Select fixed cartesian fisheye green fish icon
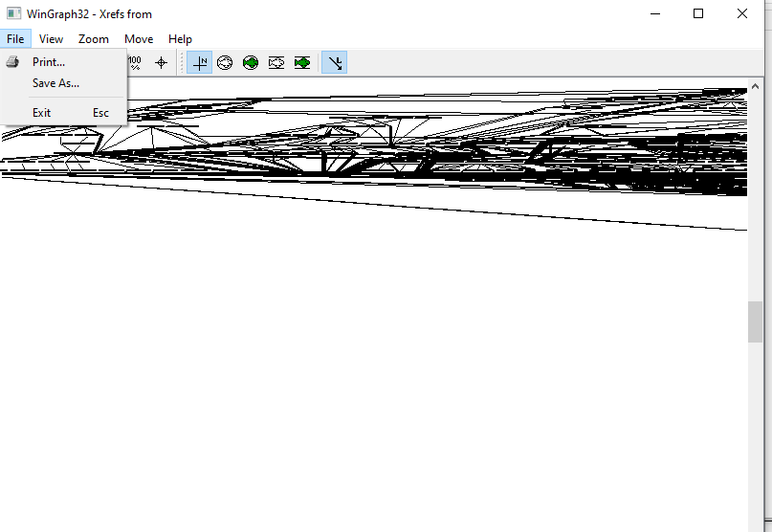Screen dimensions: 772x532 pyautogui.click(x=301, y=62)
